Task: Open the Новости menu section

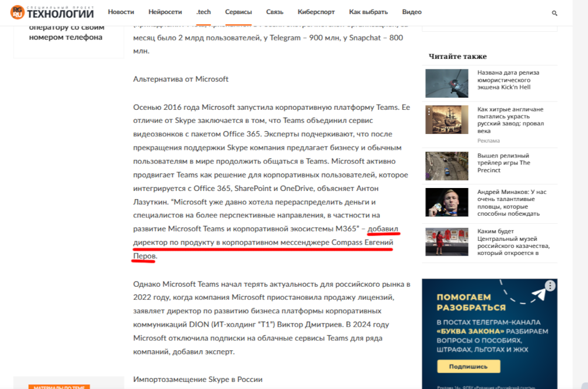Action: pyautogui.click(x=121, y=12)
